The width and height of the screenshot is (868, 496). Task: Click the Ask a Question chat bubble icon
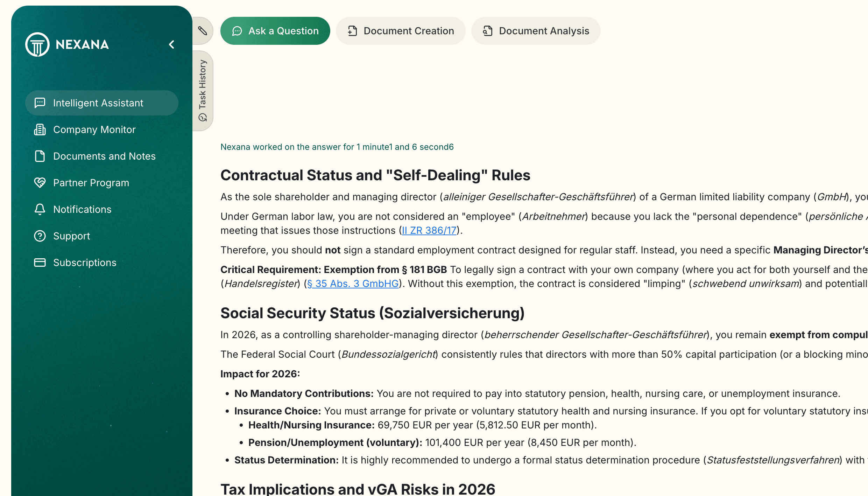237,31
